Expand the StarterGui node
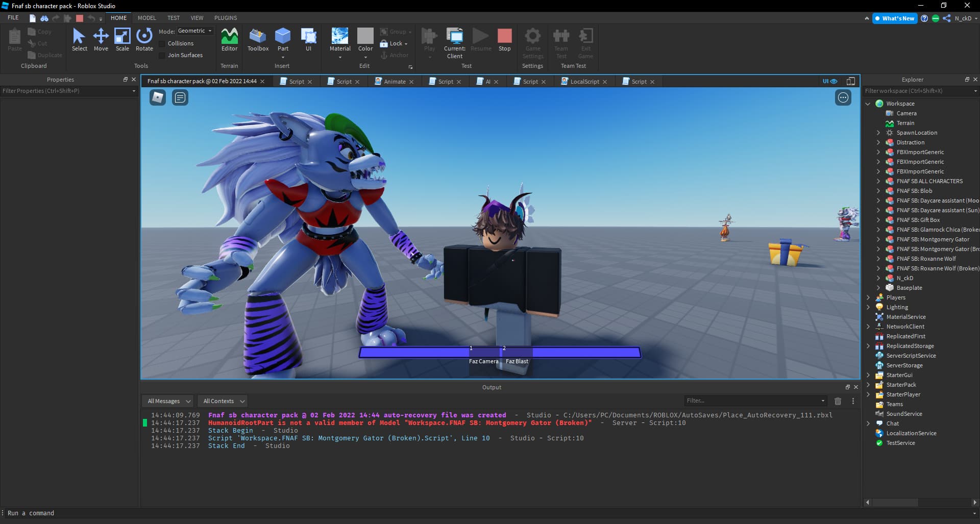The image size is (980, 524). 868,375
